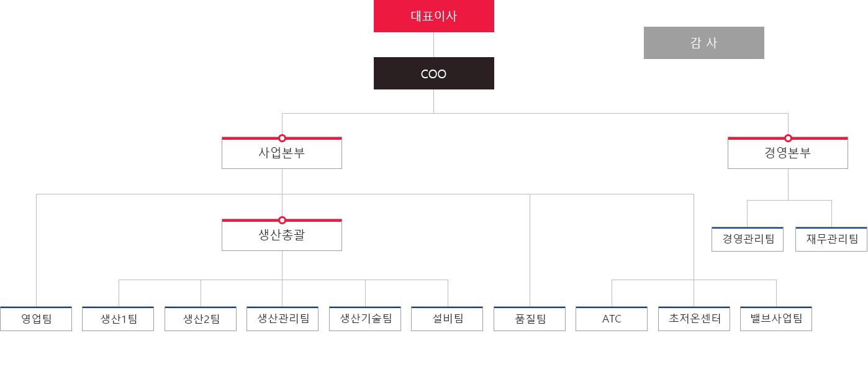This screenshot has width=868, height=369.
Task: Click the circle marker above 생산총괄
Action: [282, 220]
